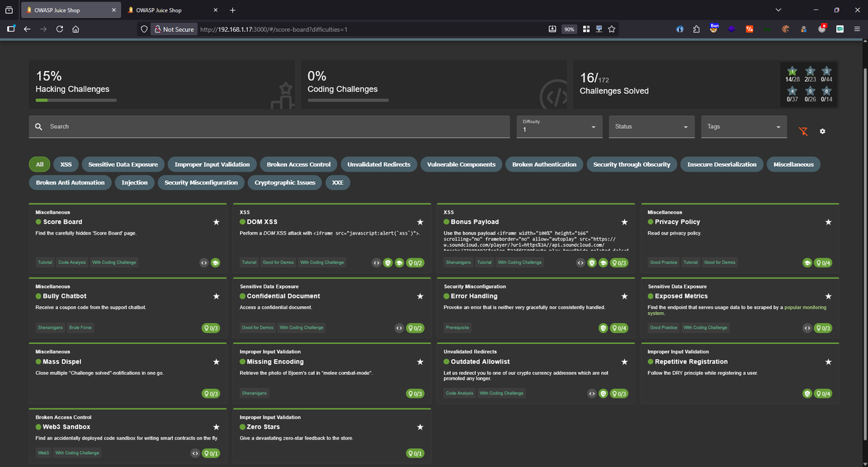The width and height of the screenshot is (868, 467).
Task: Click the shield icon on Error Handling card
Action: coord(603,328)
